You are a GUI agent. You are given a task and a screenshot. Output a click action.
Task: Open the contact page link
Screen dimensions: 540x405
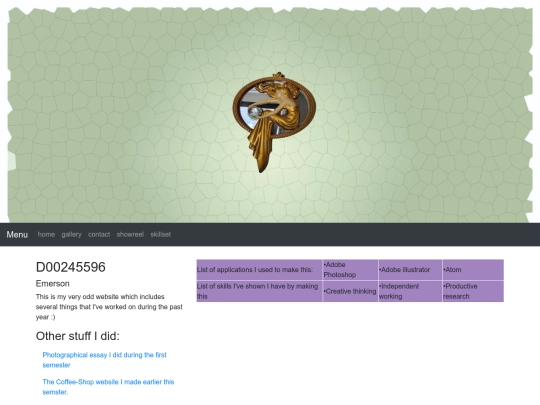pos(99,235)
